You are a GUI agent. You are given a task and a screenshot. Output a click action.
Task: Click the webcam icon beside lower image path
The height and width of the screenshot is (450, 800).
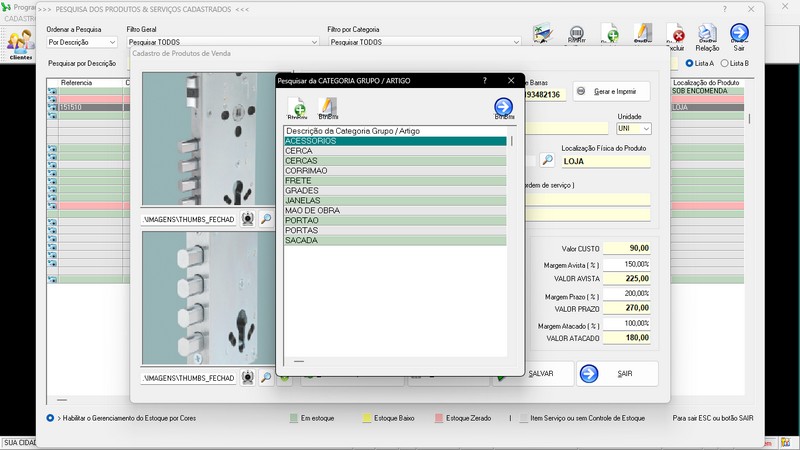click(248, 378)
